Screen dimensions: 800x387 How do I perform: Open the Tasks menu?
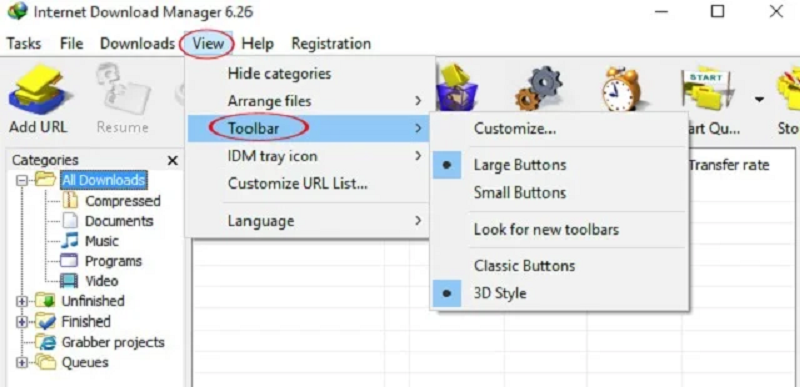23,43
